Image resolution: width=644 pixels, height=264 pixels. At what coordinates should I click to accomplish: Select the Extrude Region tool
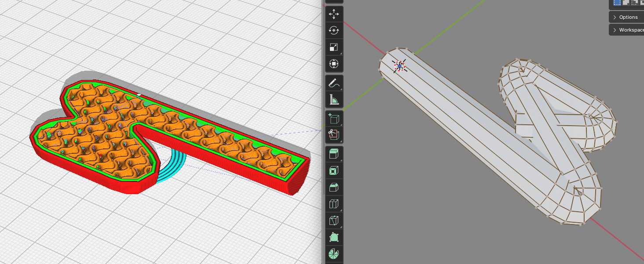(334, 154)
